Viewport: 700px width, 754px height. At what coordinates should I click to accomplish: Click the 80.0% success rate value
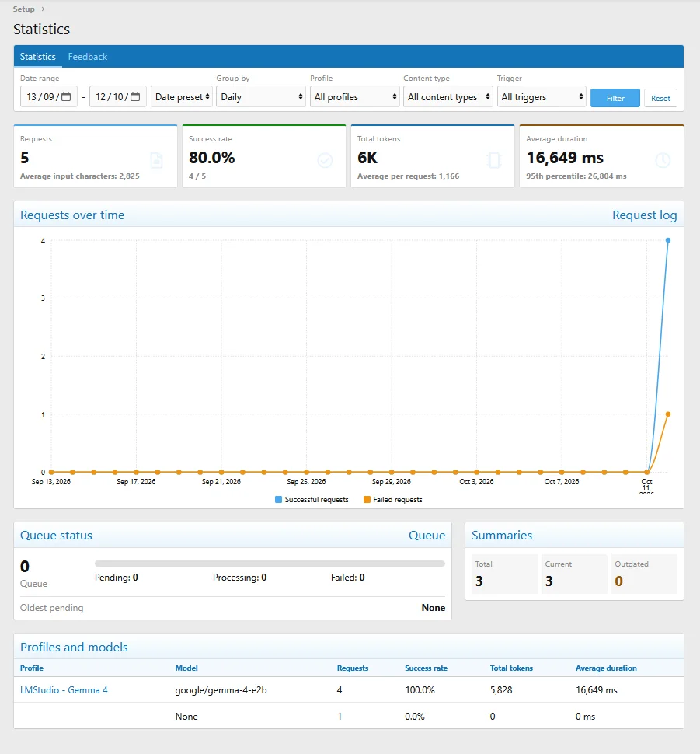(x=211, y=158)
